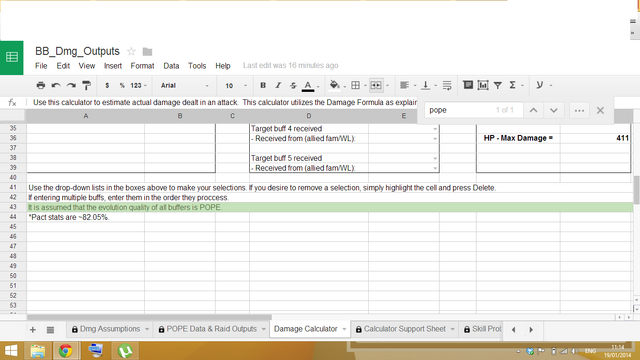Click highlighted cell mentioning POPE
Viewport: 640px width, 360px height.
click(x=330, y=207)
